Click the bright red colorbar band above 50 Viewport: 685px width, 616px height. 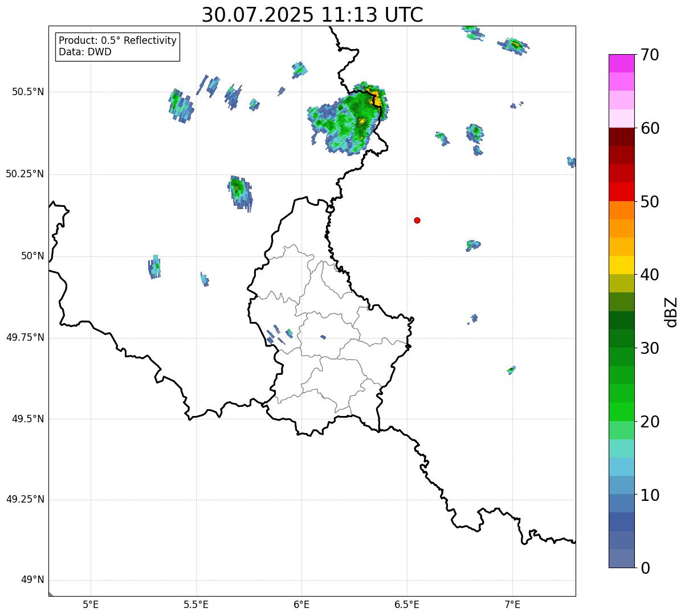(x=621, y=191)
